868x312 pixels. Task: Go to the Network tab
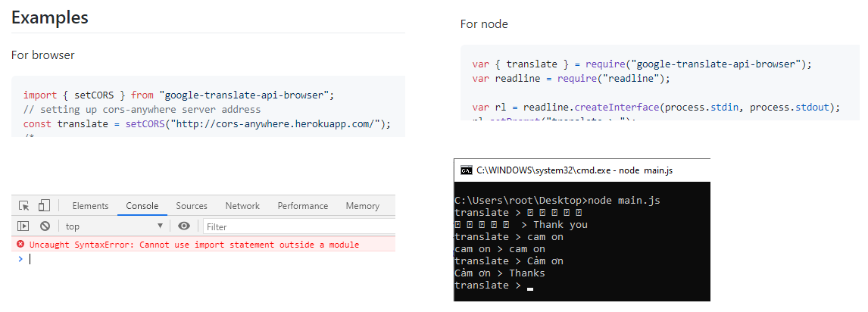tap(242, 206)
